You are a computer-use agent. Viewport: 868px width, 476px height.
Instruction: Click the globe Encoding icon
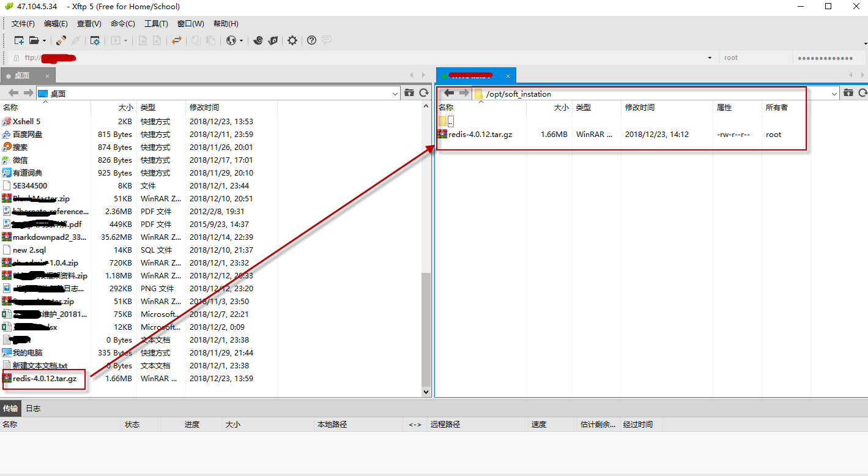(x=231, y=40)
